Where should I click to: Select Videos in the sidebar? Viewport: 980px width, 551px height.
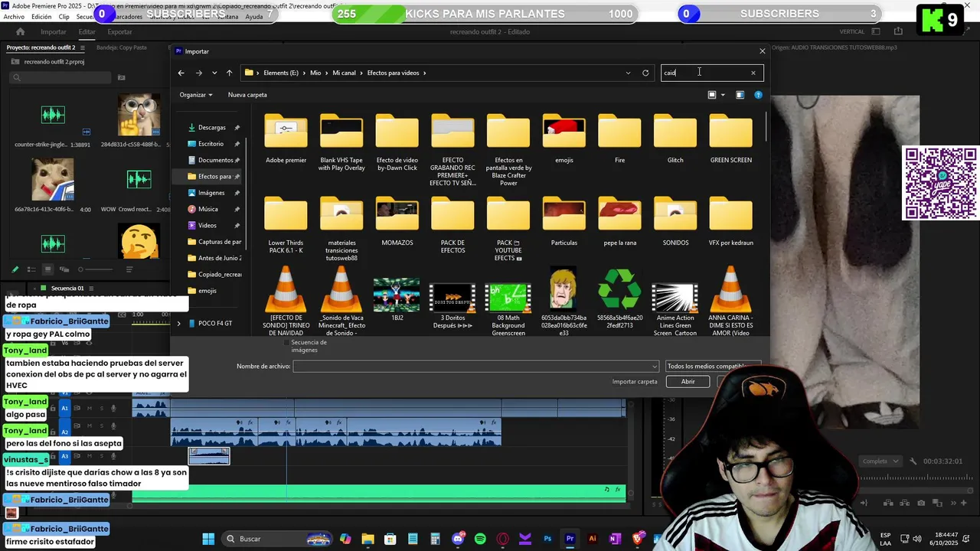click(207, 226)
